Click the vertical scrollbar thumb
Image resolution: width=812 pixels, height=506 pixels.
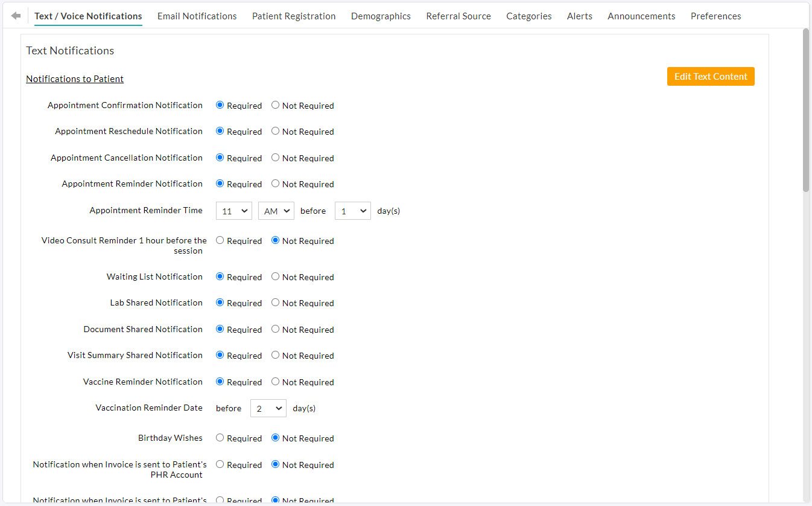pos(806,109)
